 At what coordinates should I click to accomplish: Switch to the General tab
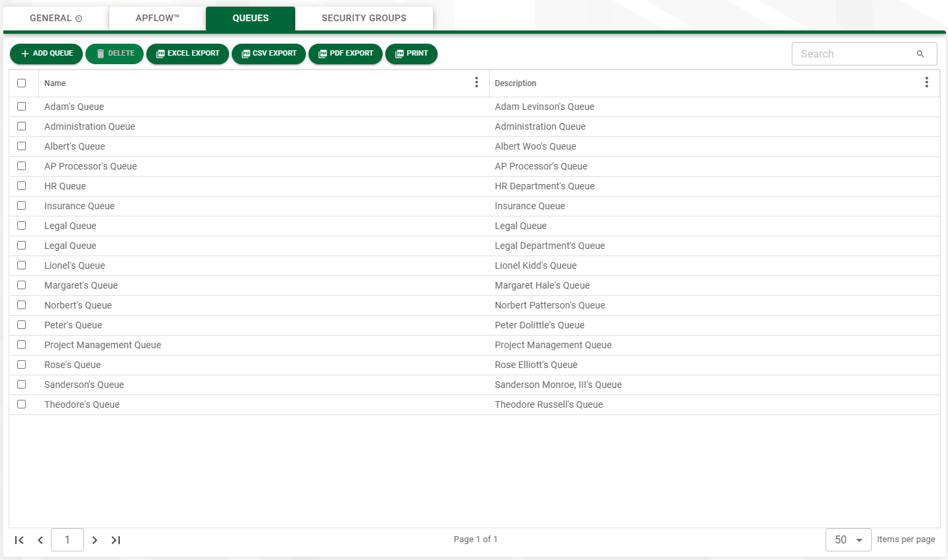[x=56, y=19]
